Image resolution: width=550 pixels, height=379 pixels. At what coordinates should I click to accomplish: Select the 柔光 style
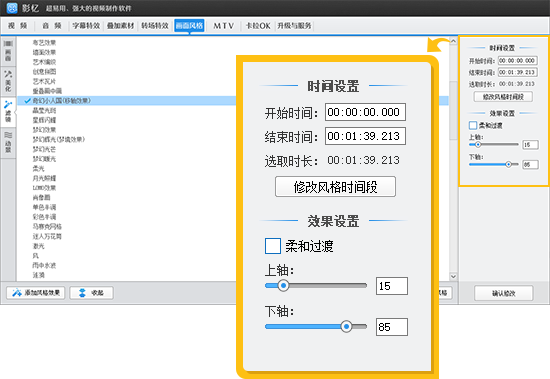[39, 168]
